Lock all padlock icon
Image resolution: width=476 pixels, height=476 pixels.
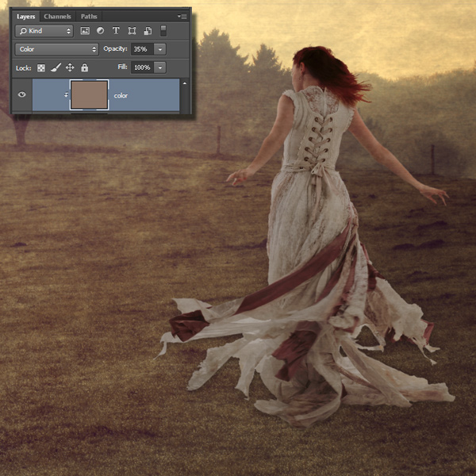point(85,67)
